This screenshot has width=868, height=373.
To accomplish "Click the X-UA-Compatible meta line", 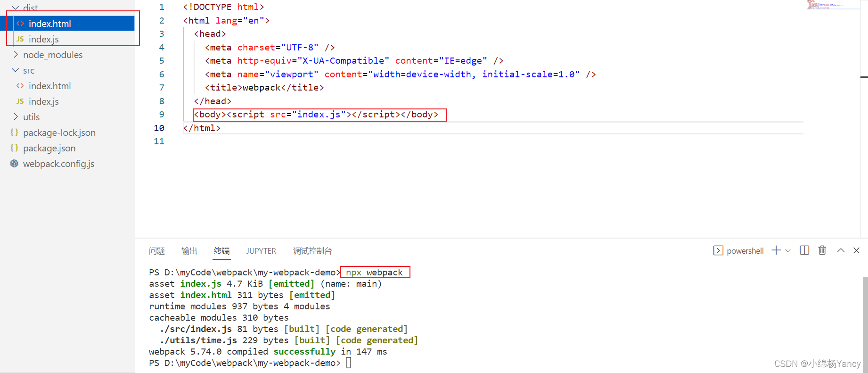I will point(354,61).
